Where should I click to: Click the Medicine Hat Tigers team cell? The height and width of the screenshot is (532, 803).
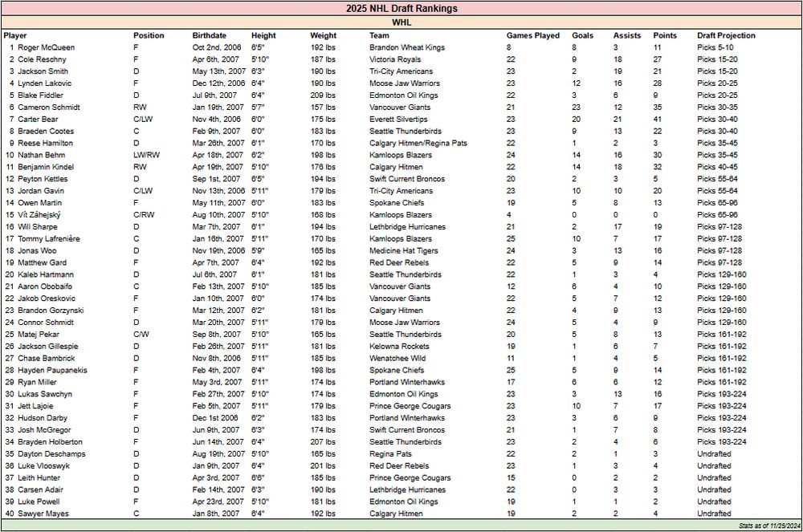click(404, 250)
